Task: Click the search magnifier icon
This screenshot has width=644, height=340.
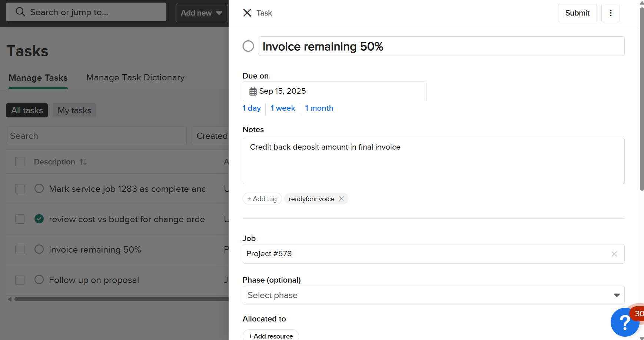Action: [20, 12]
